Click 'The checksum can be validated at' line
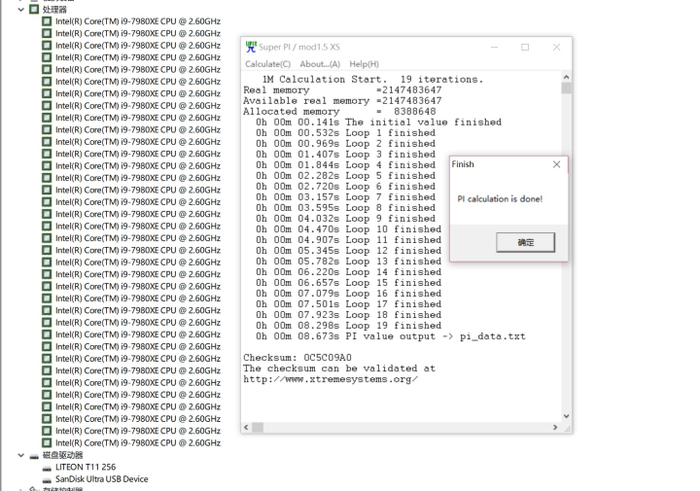 [339, 369]
